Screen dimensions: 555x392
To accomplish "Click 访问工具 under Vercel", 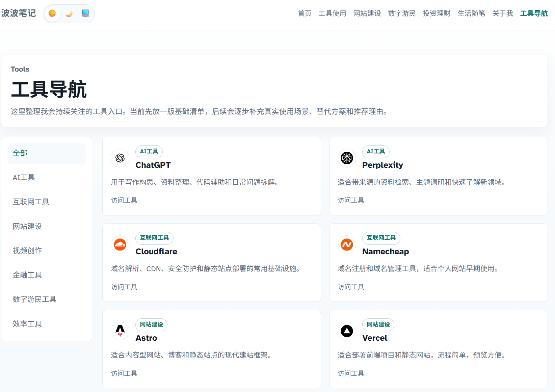I will (351, 373).
